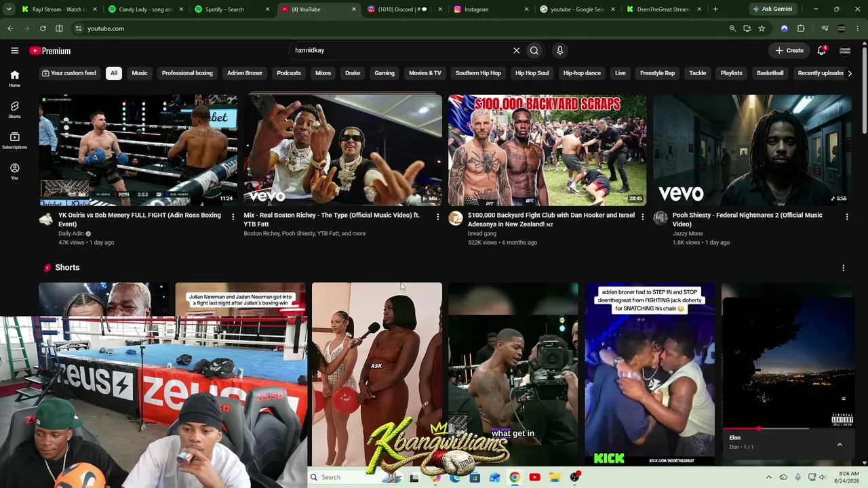Reload the page in Chrome
The image size is (868, 488).
point(43,28)
